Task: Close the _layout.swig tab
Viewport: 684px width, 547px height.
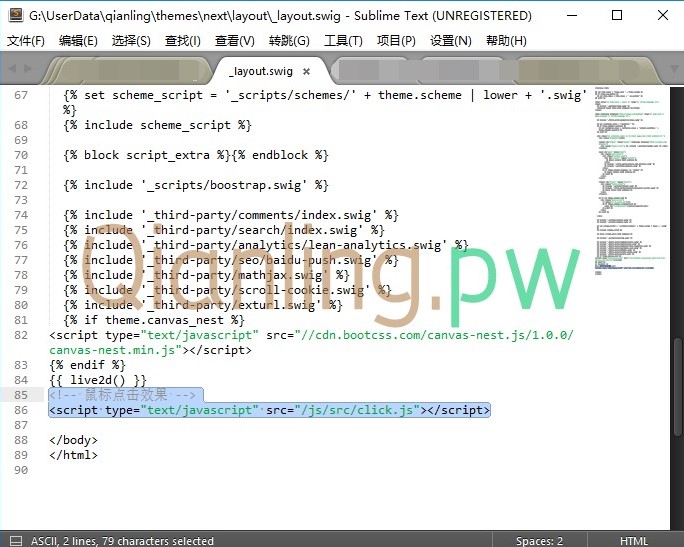Action: [x=307, y=71]
